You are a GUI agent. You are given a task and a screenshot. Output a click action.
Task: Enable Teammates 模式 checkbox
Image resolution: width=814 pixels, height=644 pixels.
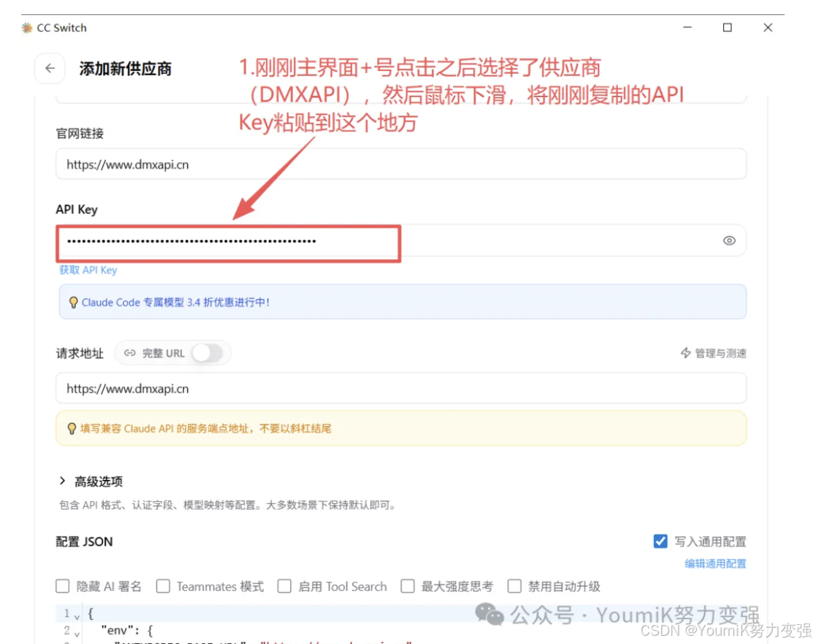pyautogui.click(x=163, y=587)
